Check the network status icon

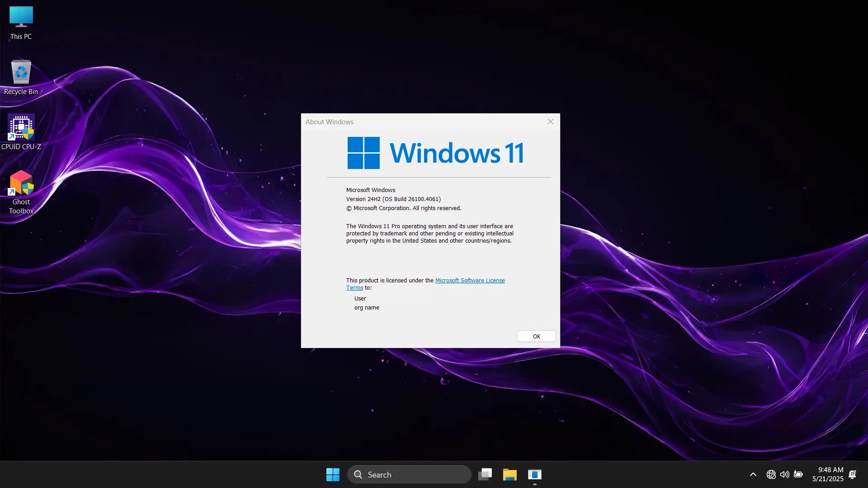771,474
